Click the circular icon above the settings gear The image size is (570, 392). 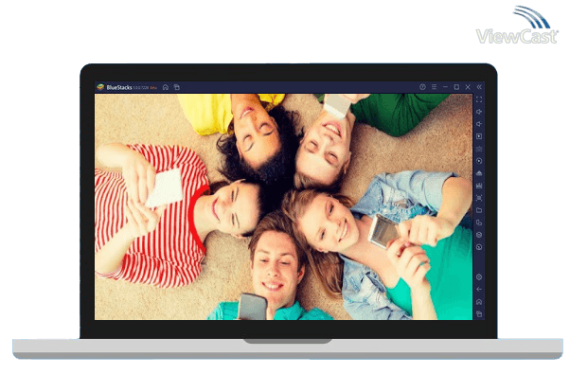479,247
